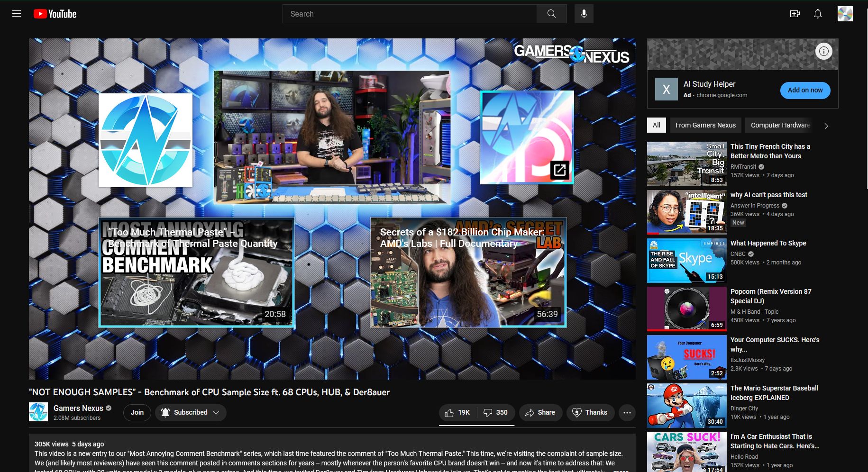This screenshot has height=472, width=868.
Task: Open Your Computer SUCKS thumbnail
Action: click(686, 357)
